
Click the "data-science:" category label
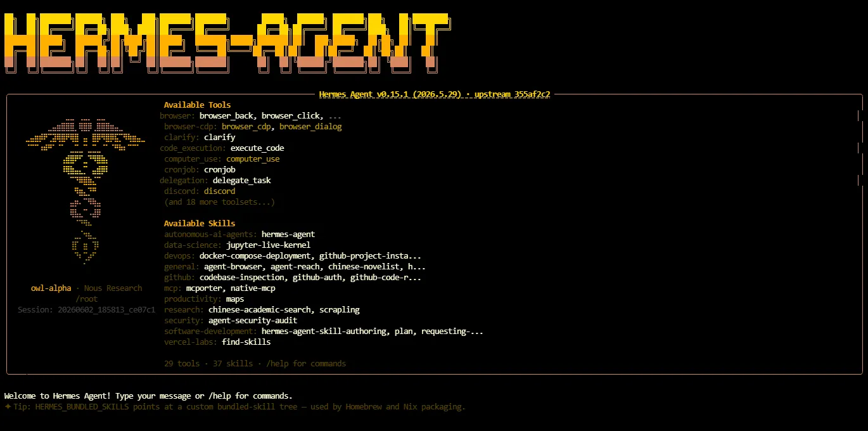193,245
